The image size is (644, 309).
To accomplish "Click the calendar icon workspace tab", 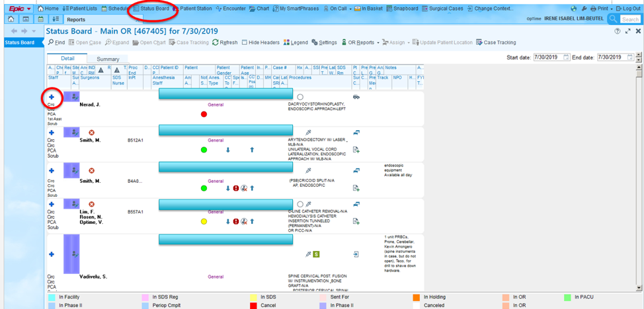I will [x=40, y=19].
